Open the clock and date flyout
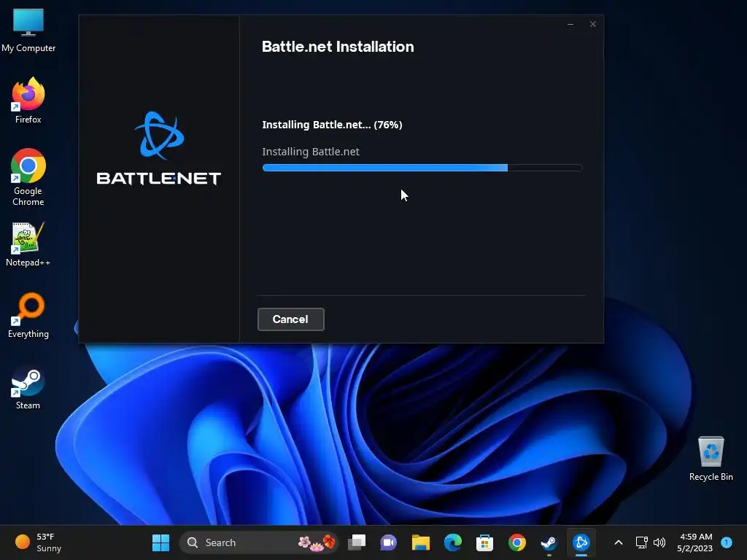The height and width of the screenshot is (560, 747). point(694,542)
